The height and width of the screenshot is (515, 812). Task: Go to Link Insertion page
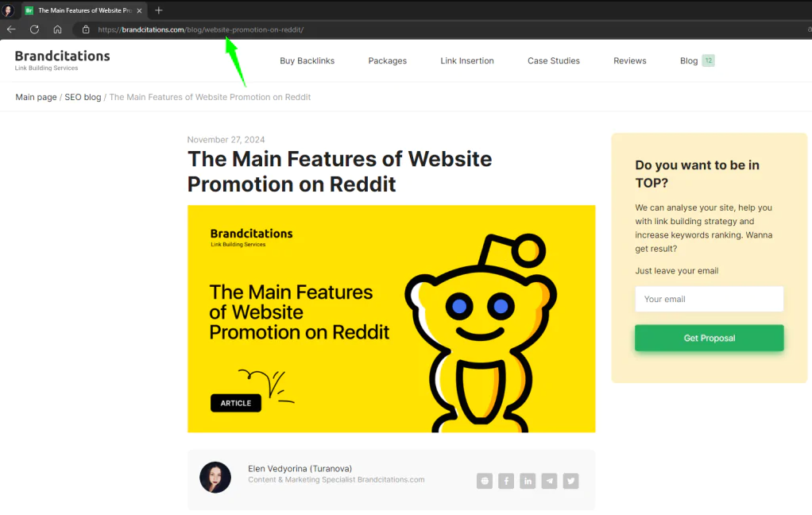467,60
